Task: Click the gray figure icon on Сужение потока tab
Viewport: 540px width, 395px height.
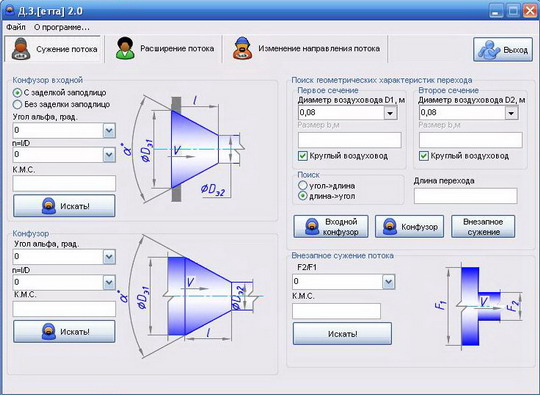Action: (21, 49)
